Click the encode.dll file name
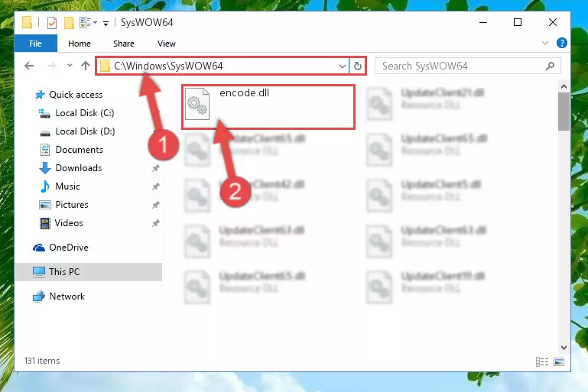This screenshot has height=392, width=588. point(244,93)
